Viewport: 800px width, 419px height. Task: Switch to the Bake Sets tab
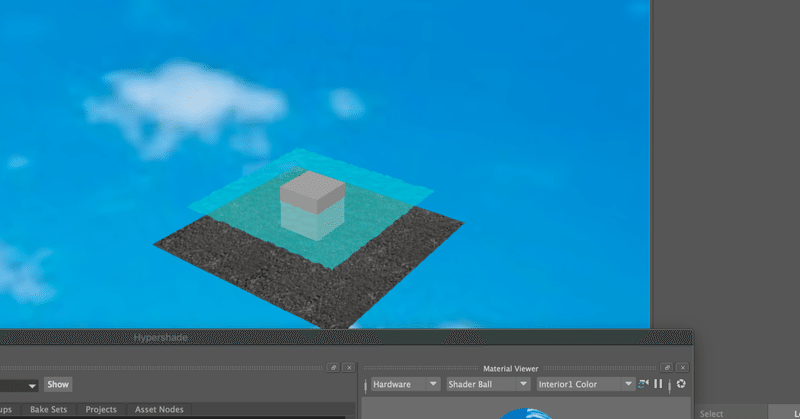tap(48, 409)
